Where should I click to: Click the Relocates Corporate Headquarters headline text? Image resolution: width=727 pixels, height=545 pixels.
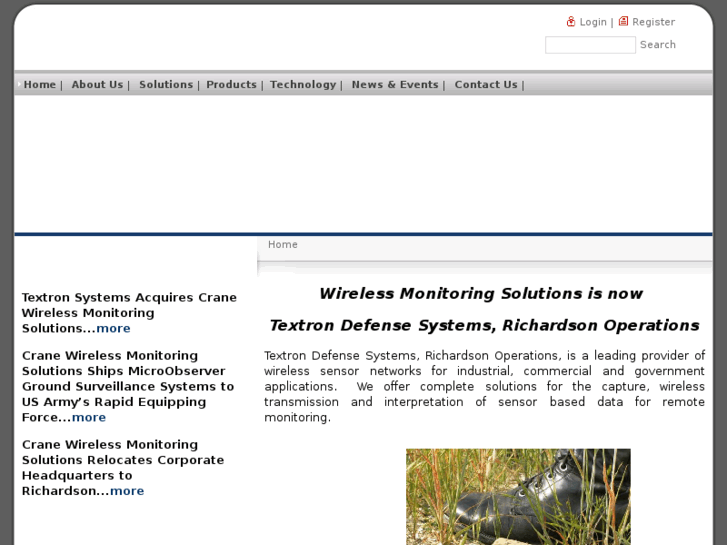click(122, 460)
